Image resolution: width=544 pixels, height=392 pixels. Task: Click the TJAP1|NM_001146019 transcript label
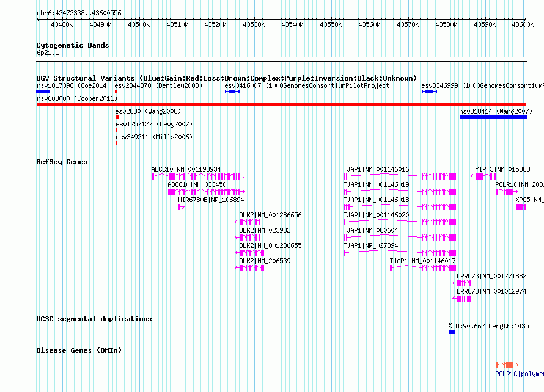click(x=376, y=185)
